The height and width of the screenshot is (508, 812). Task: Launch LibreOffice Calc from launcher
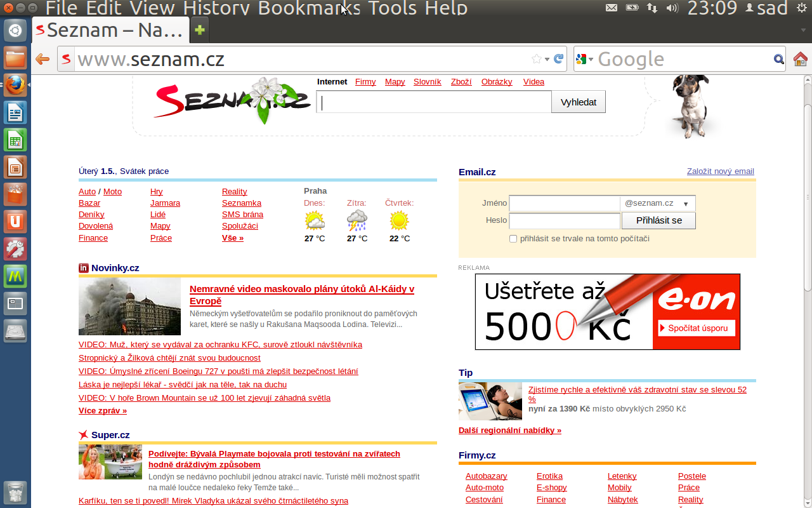(15, 140)
